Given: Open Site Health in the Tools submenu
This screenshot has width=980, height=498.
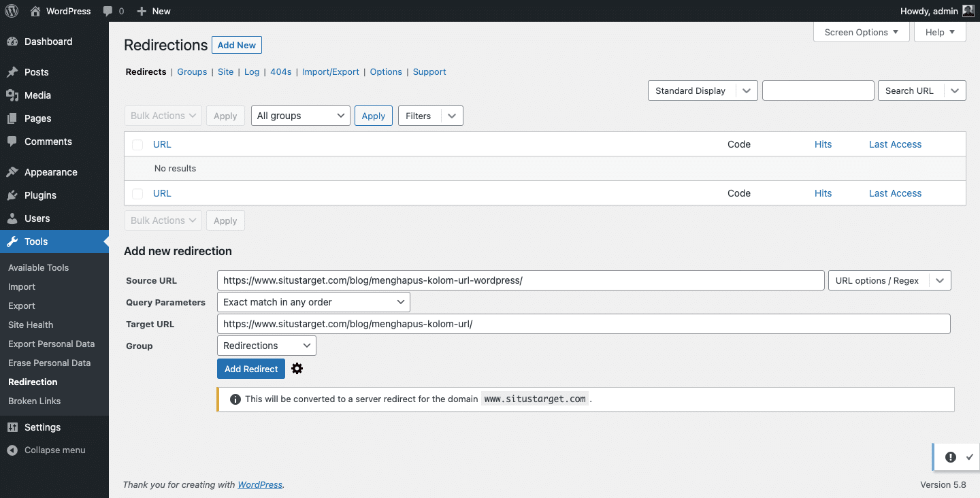Looking at the screenshot, I should [31, 325].
